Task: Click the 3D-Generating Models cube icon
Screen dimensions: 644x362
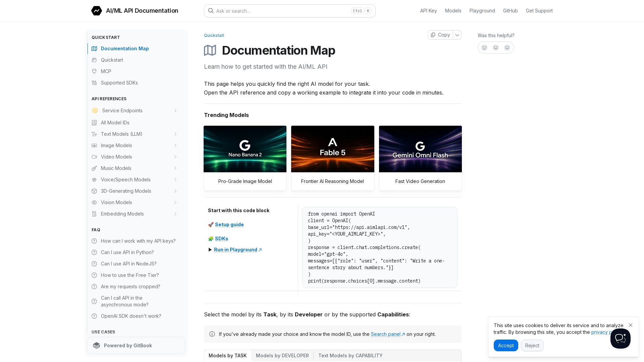Action: [x=94, y=191]
